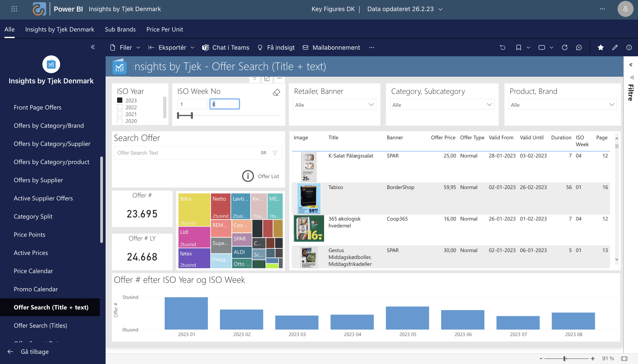Click the favorite star icon
This screenshot has height=364, width=638.
tap(601, 47)
